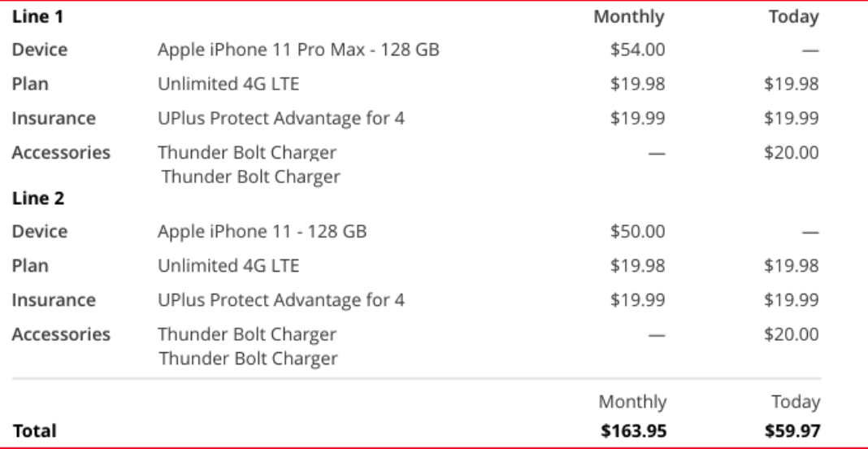Click Line 2 Unlimited 4G LTE plan
Viewport: 868px width, 449px height.
(x=228, y=266)
